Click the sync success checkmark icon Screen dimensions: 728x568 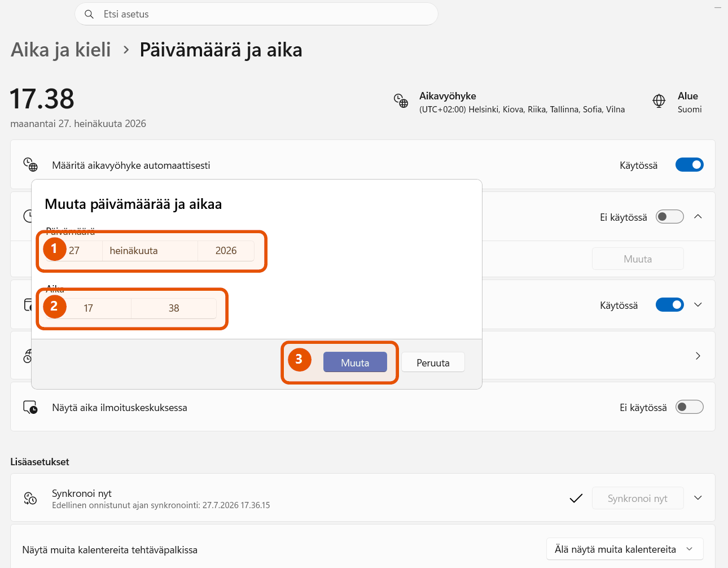pos(576,498)
